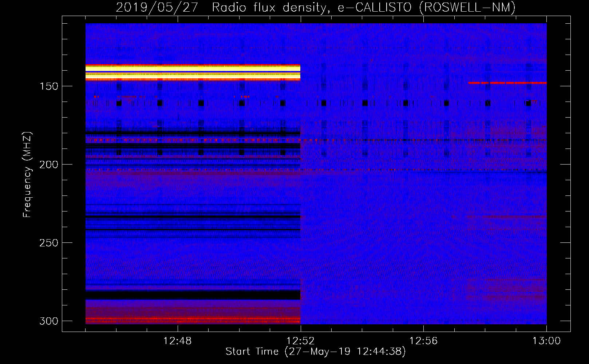Click the '13:00' time tick label
The image size is (589, 364).
pyautogui.click(x=546, y=341)
